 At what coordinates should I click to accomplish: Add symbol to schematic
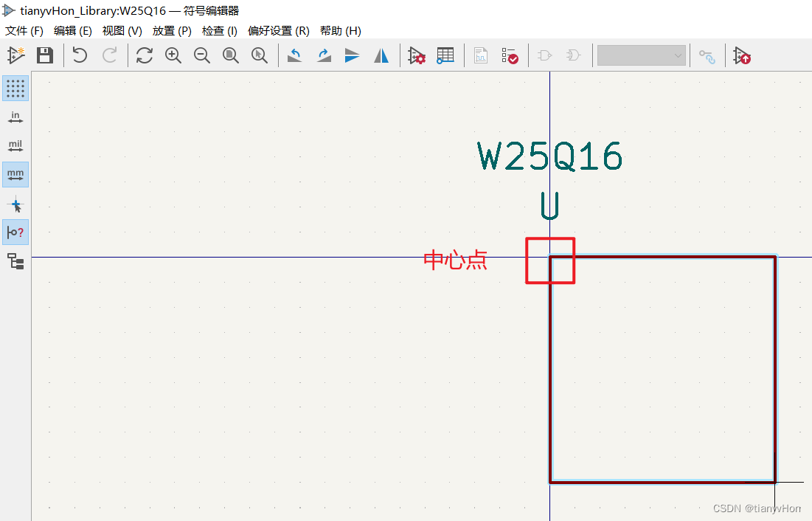[742, 55]
